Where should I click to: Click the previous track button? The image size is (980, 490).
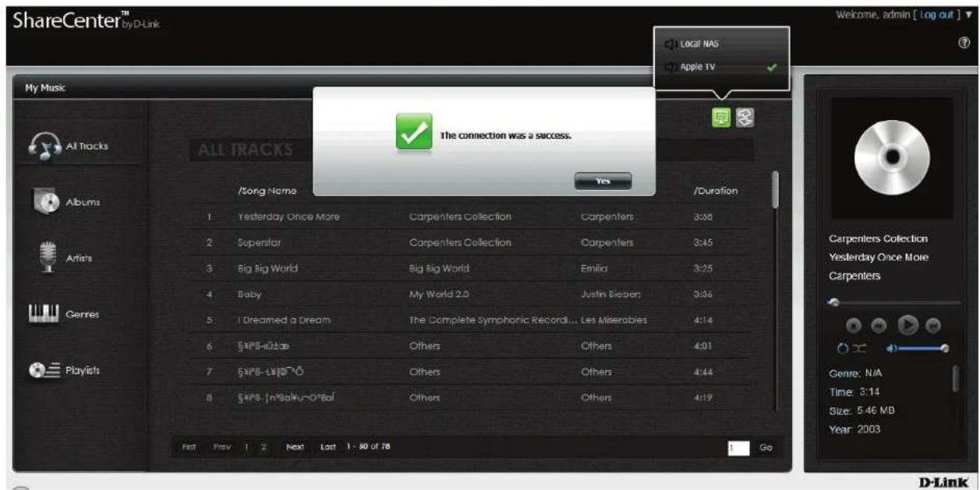pyautogui.click(x=878, y=325)
